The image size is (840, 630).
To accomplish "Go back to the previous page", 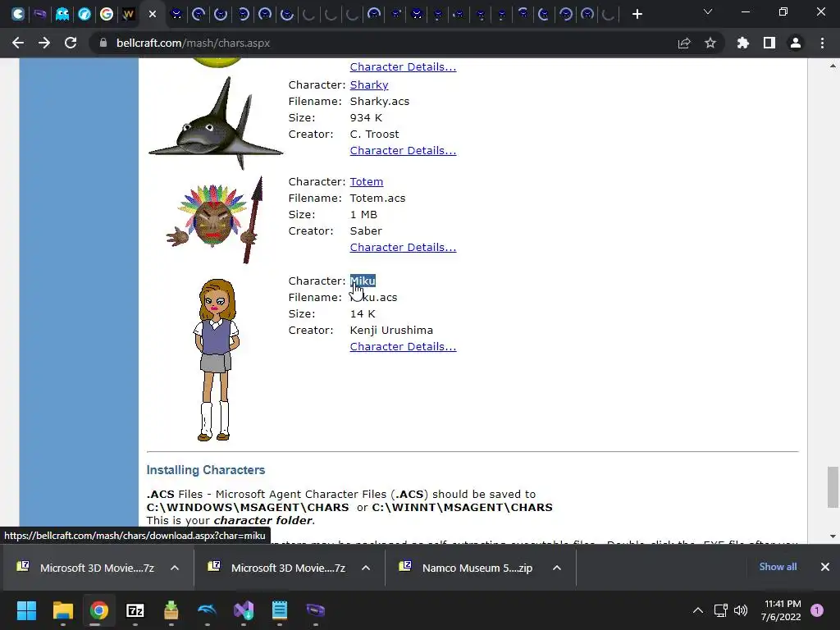I will coord(18,43).
